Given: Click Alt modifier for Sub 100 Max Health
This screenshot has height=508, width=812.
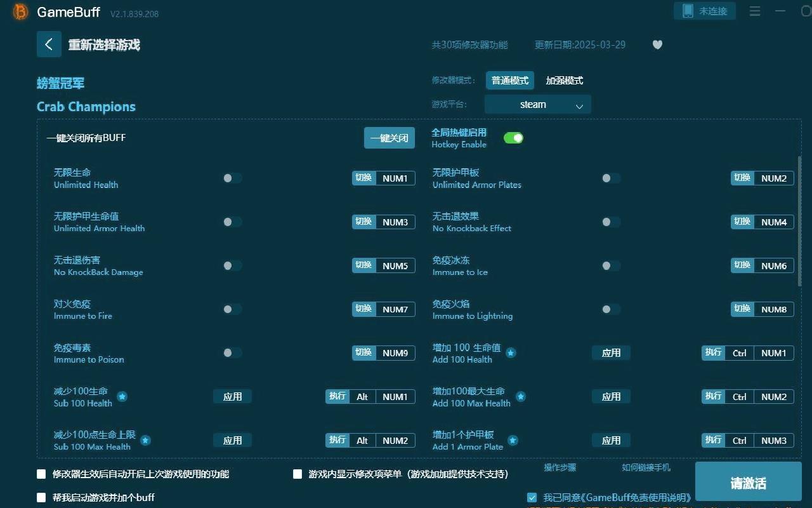Looking at the screenshot, I should 362,440.
